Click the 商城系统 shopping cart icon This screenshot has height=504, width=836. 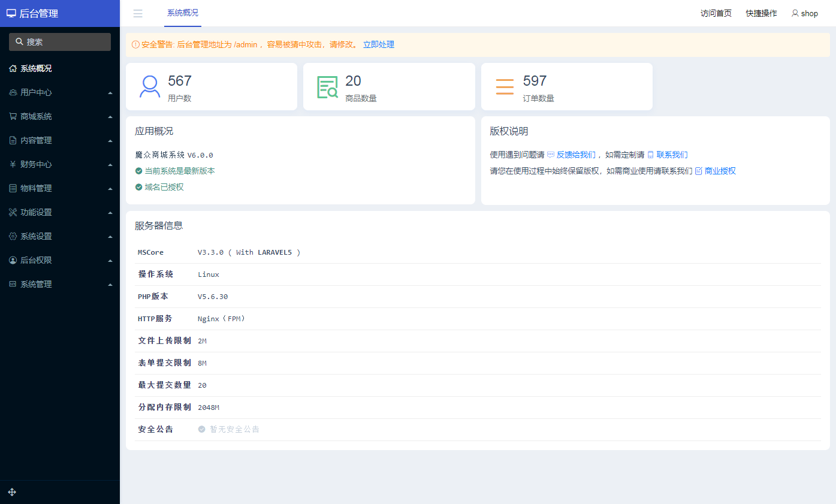13,116
